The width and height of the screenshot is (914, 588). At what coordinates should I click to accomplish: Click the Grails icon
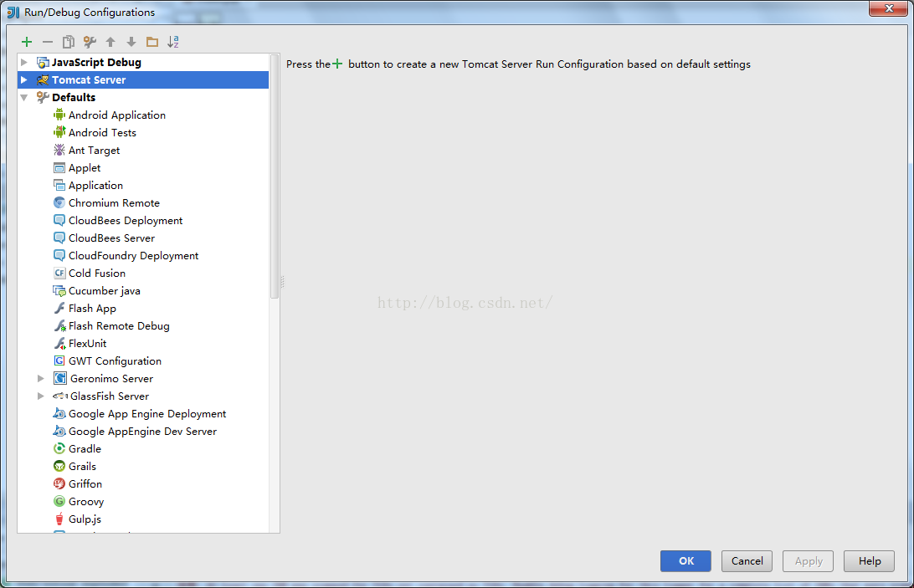pos(59,466)
